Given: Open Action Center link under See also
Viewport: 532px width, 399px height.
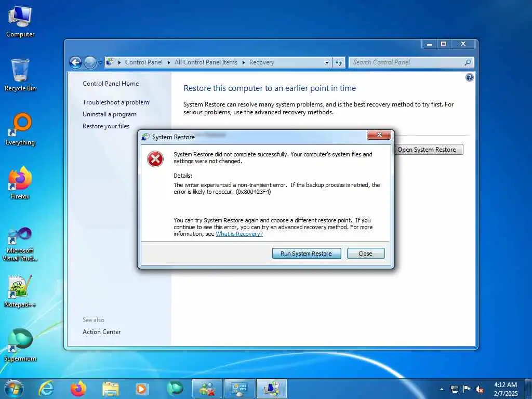Looking at the screenshot, I should [101, 332].
